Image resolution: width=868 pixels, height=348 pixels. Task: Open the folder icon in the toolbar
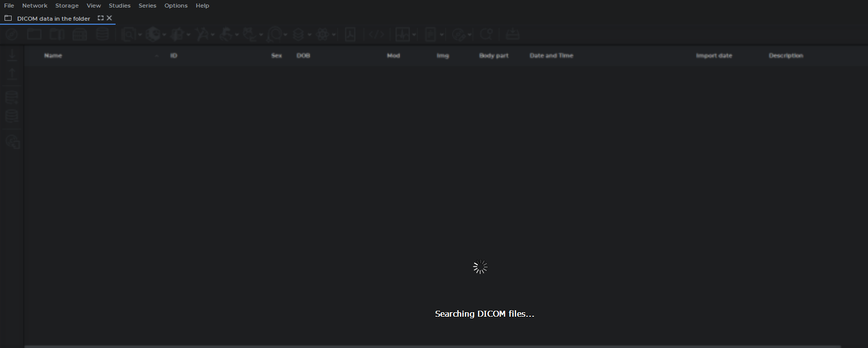click(x=34, y=34)
